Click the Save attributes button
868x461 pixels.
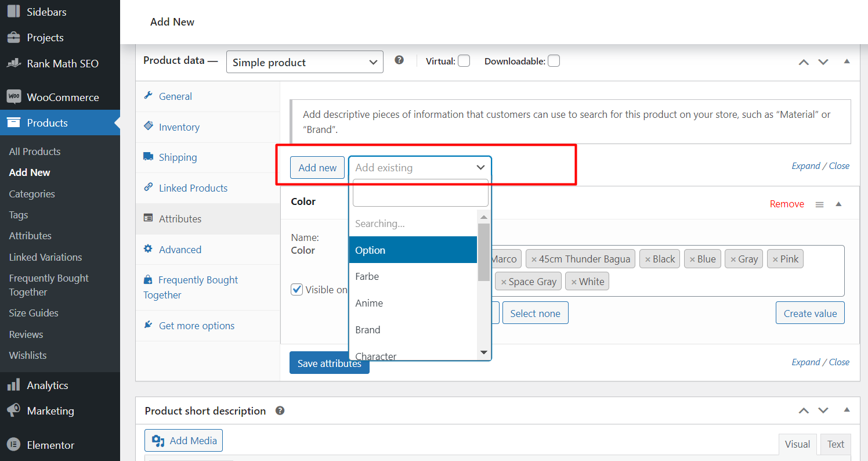pos(329,363)
